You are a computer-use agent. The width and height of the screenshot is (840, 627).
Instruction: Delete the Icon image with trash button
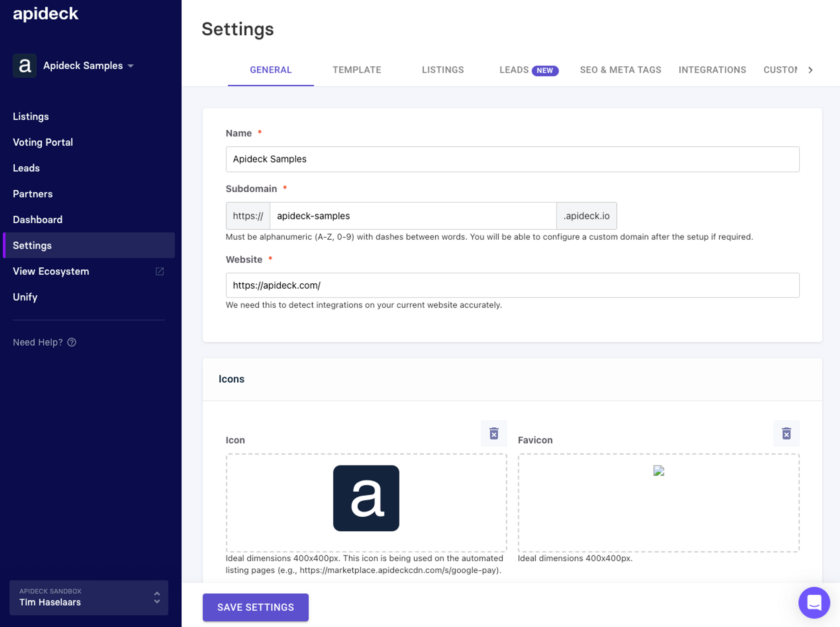point(494,433)
